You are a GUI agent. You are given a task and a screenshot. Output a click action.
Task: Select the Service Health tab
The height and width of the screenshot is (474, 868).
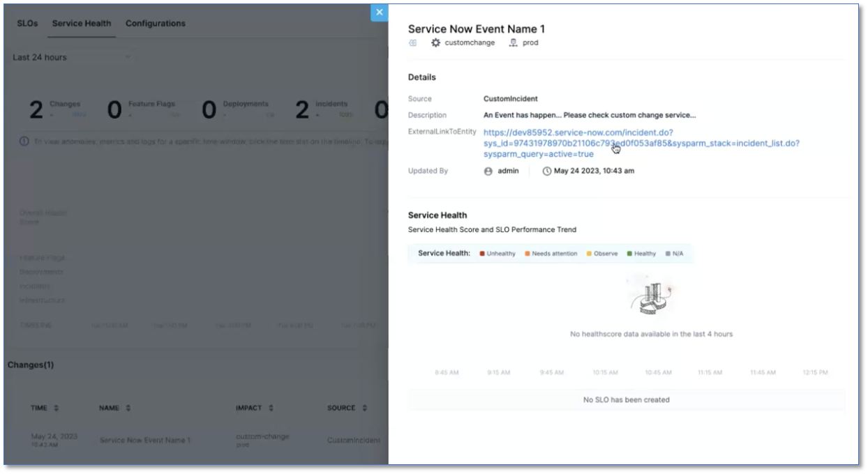(x=82, y=23)
